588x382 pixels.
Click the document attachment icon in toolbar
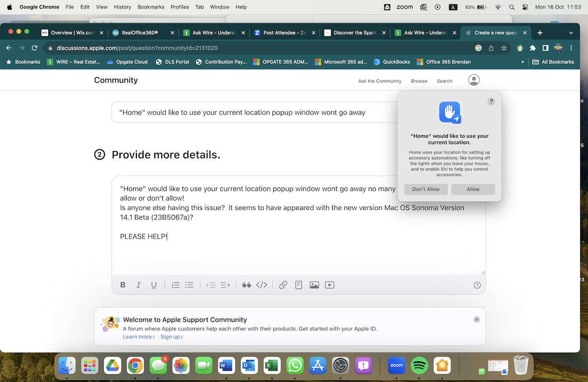click(299, 285)
